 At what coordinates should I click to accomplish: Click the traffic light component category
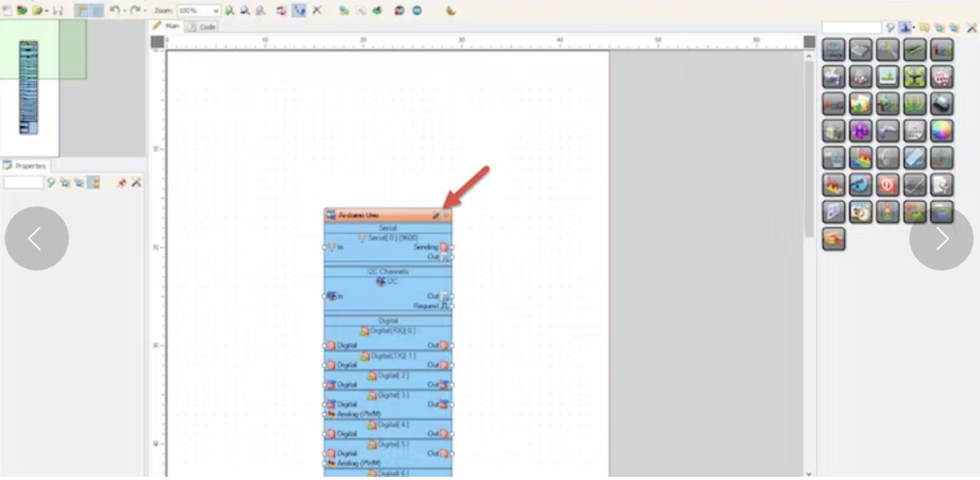click(x=887, y=212)
